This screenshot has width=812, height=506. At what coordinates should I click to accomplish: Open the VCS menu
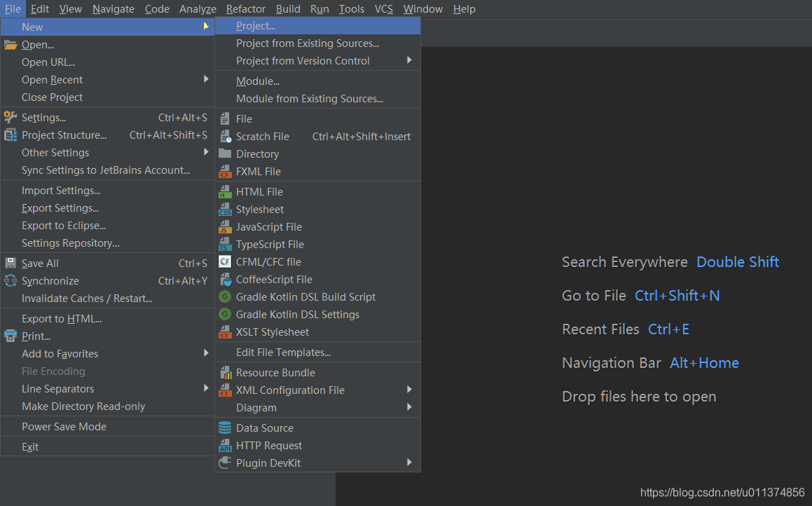coord(383,8)
